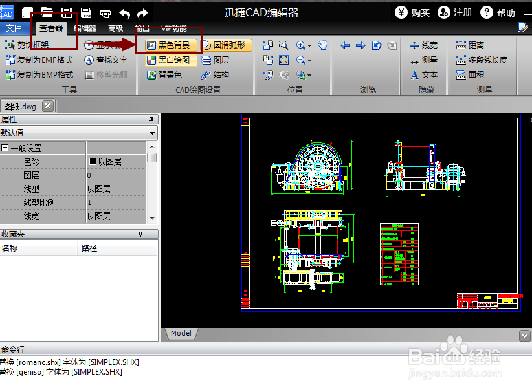Click the 结构 structure button

coord(216,75)
